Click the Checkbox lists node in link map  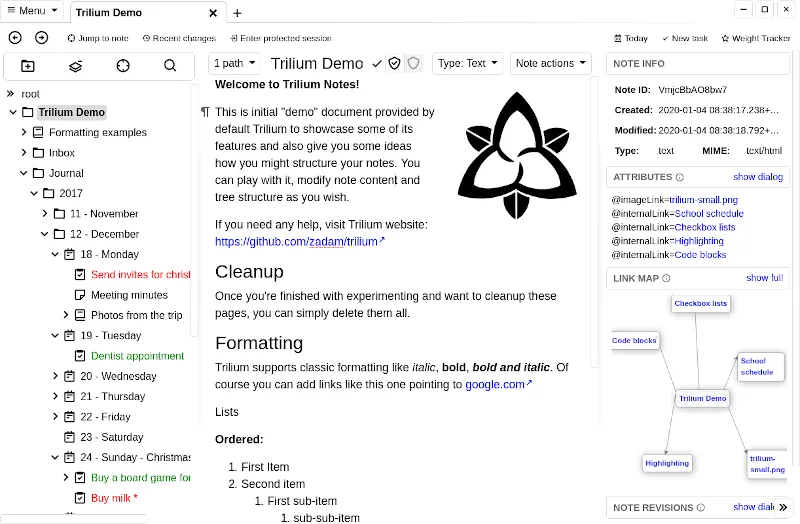click(700, 303)
